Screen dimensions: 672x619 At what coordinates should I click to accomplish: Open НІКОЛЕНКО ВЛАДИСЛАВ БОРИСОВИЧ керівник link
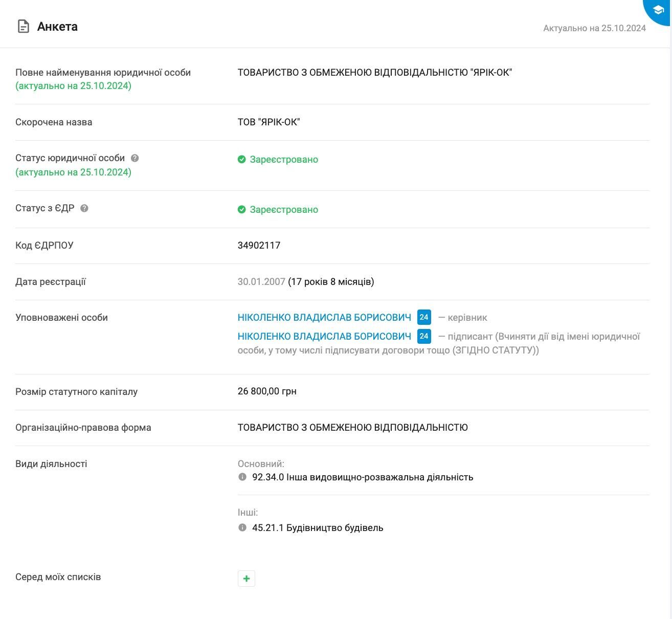tap(324, 318)
